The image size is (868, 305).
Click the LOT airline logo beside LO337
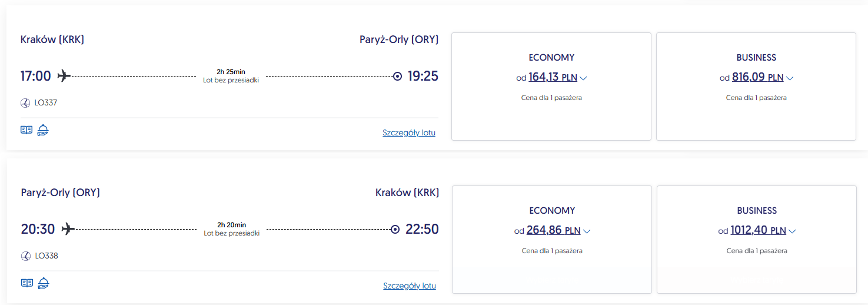pos(25,103)
